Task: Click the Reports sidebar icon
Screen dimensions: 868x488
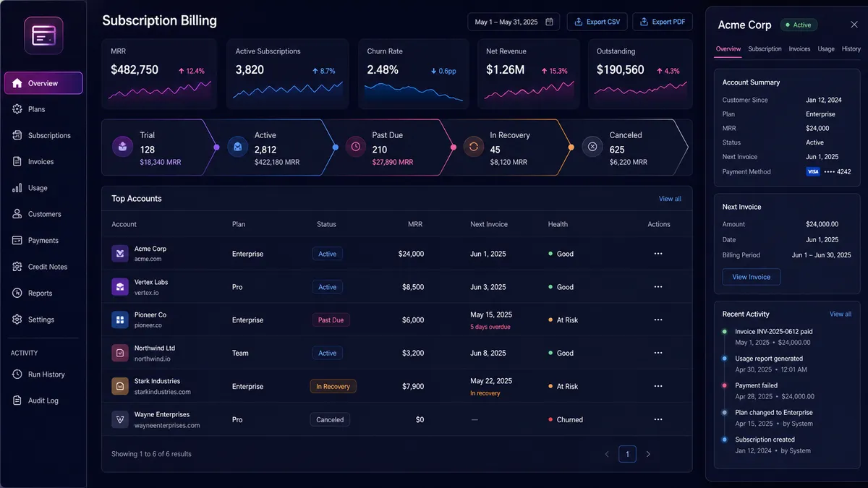Action: 17,293
